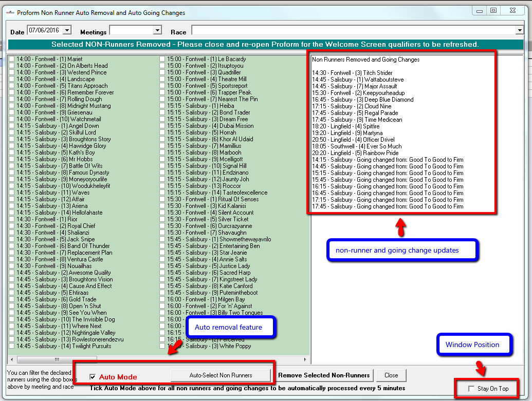Click log entry 20:50 Lingfield Officer Drivel
Screen dimensions: 532x401
click(x=353, y=140)
